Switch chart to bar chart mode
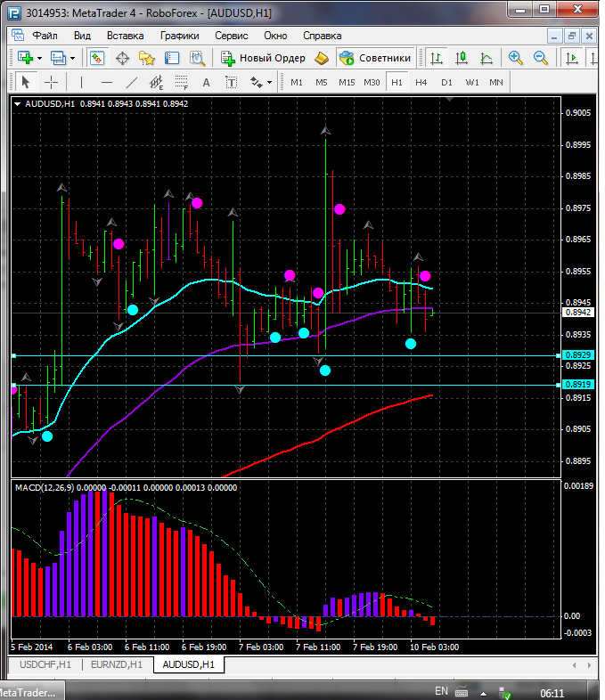Screen dimensions: 605x700 click(x=437, y=58)
